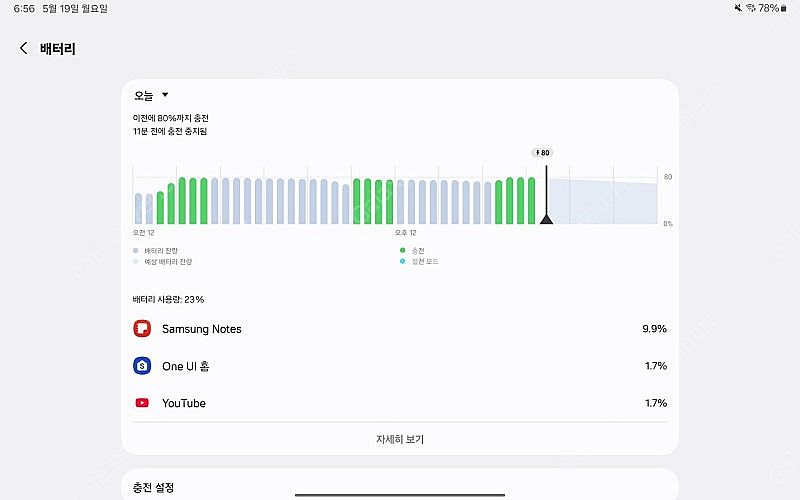Tap the 11분 전에 충전 중지됨 text
Screen dimensions: 800x500
click(x=170, y=131)
